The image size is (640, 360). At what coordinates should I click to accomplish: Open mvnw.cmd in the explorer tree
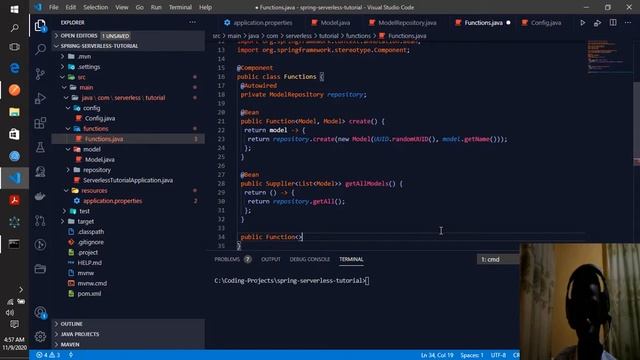[x=92, y=283]
